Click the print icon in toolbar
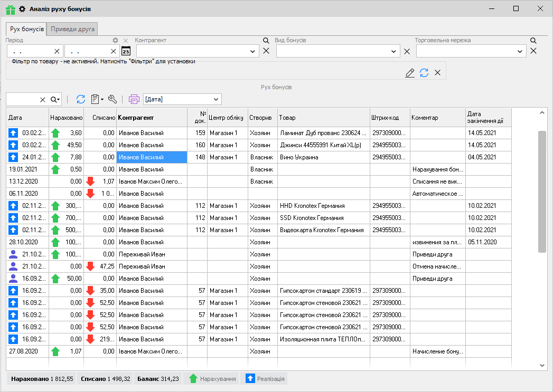The width and height of the screenshot is (553, 392). click(134, 99)
